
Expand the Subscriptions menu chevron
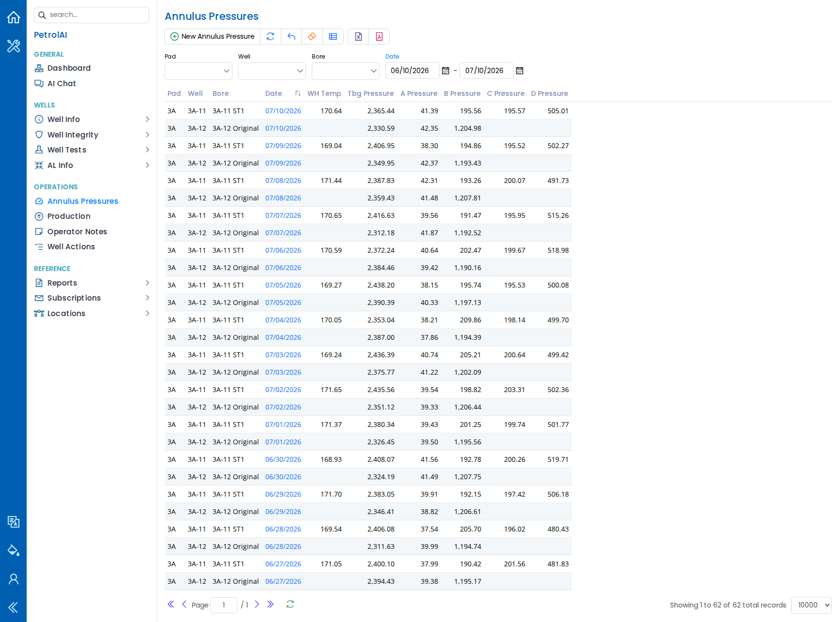pyautogui.click(x=147, y=298)
